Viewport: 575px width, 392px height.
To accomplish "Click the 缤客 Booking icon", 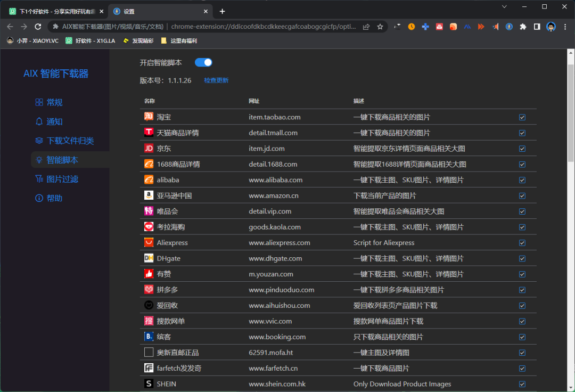I will (149, 336).
